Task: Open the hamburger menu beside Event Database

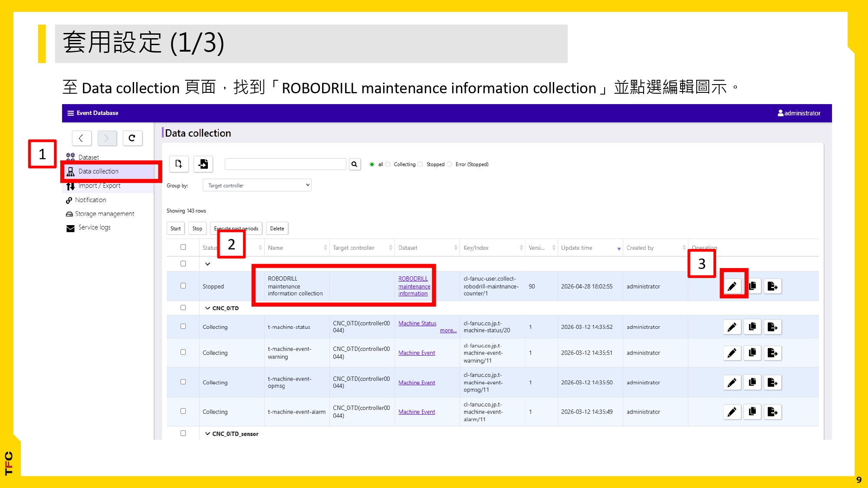Action: tap(70, 113)
